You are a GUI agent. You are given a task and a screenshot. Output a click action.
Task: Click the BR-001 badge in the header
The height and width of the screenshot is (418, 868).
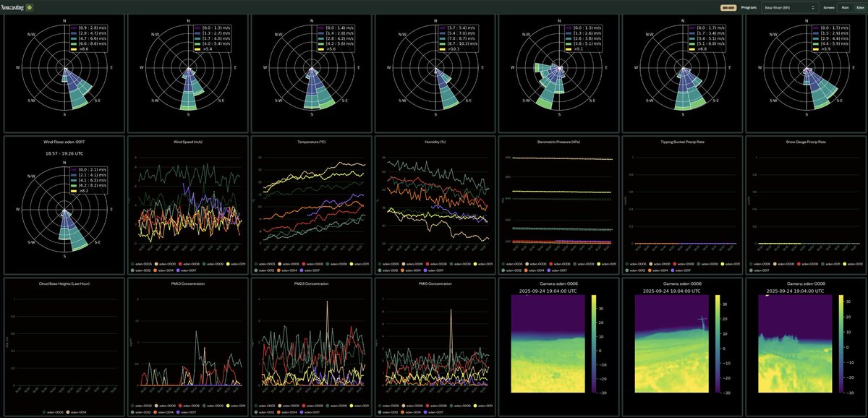(x=728, y=7)
